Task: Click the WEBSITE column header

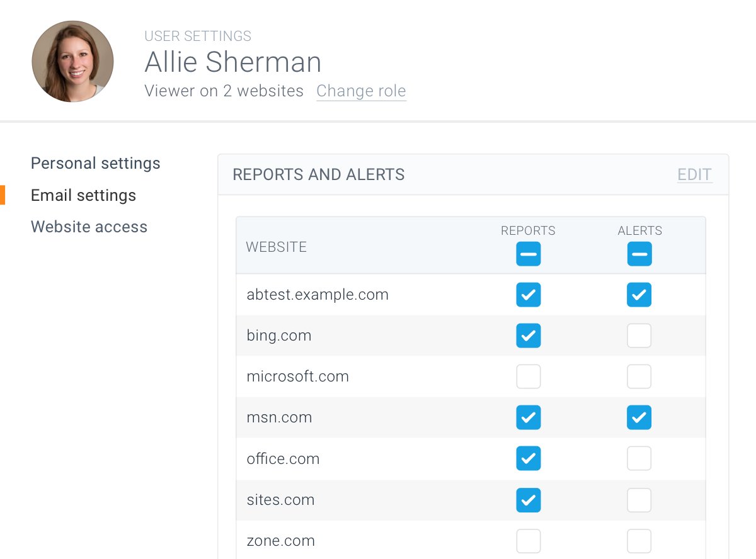Action: (x=277, y=247)
